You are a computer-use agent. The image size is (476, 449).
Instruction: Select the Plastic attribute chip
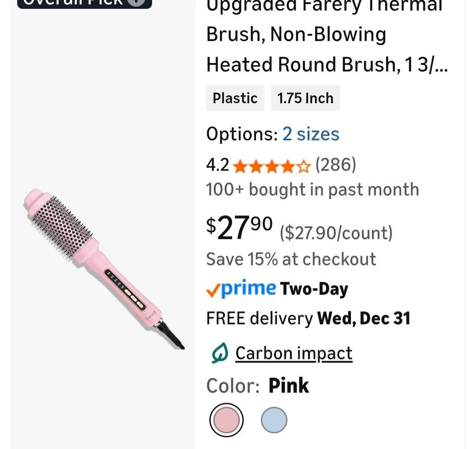235,98
